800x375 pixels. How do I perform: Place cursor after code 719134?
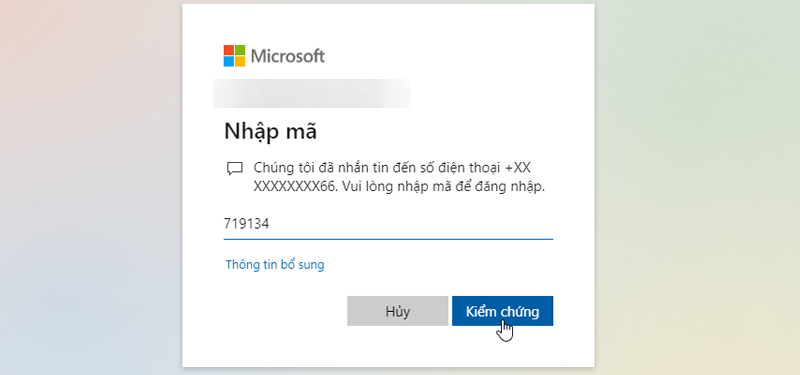coord(270,224)
